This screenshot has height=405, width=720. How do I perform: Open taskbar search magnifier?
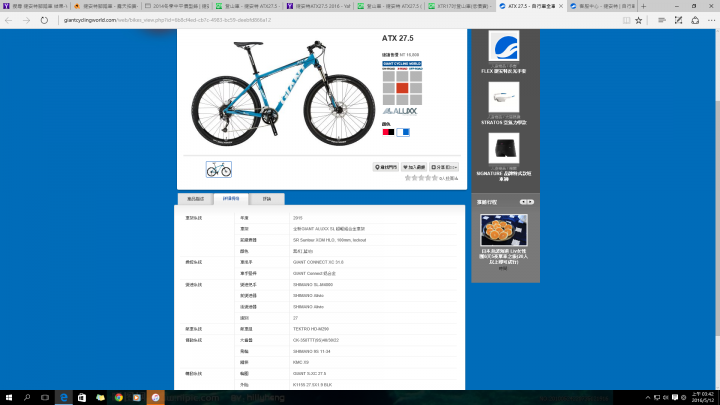(x=27, y=398)
